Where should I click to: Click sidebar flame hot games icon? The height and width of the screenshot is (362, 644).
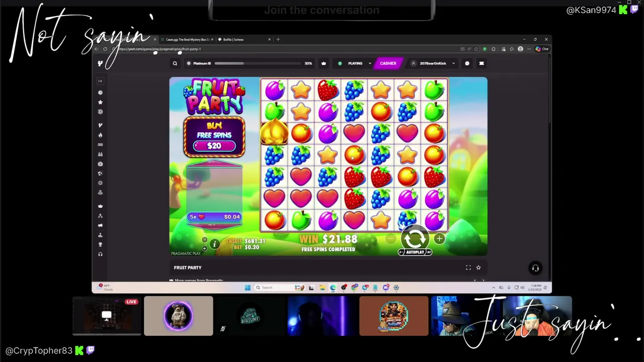coord(100,135)
